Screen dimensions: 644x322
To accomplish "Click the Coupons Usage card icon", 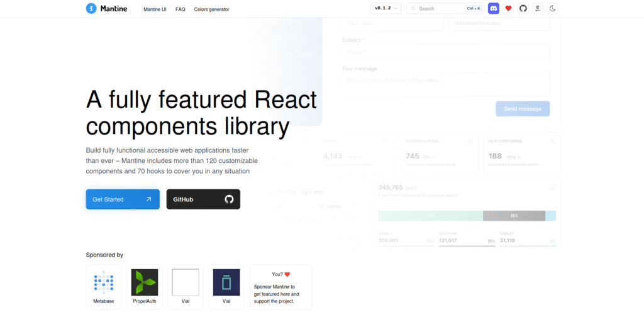I will pos(470,141).
